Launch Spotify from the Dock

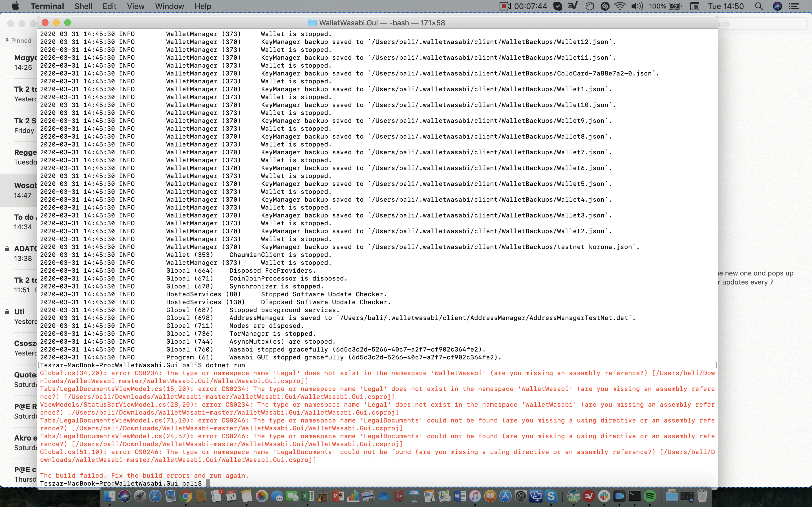[x=650, y=496]
